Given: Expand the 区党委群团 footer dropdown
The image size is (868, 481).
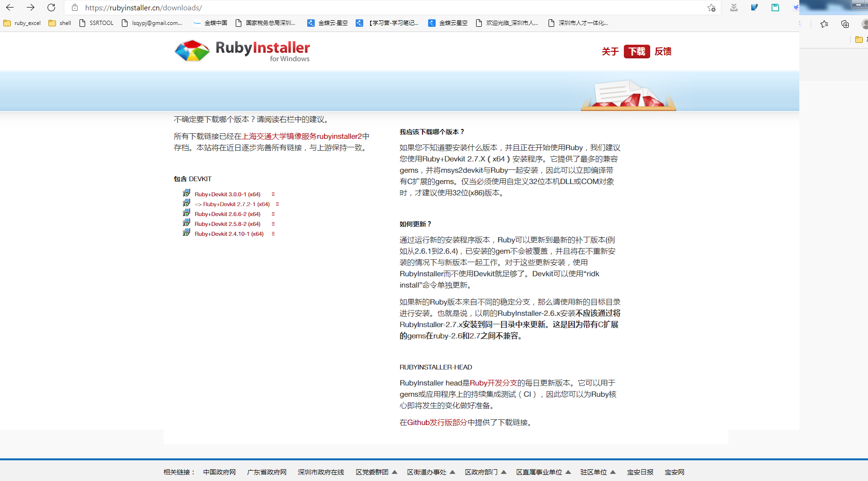Looking at the screenshot, I should (x=376, y=472).
